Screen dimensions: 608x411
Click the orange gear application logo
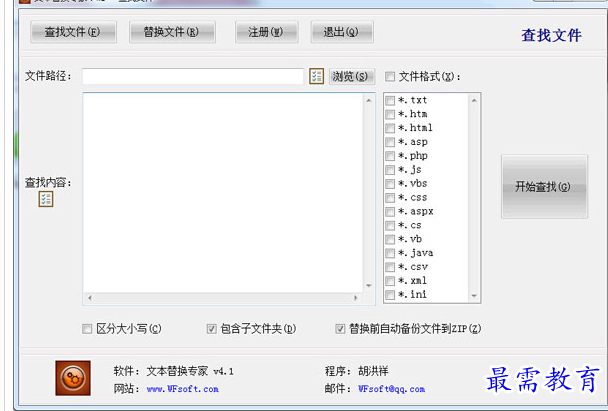(73, 378)
